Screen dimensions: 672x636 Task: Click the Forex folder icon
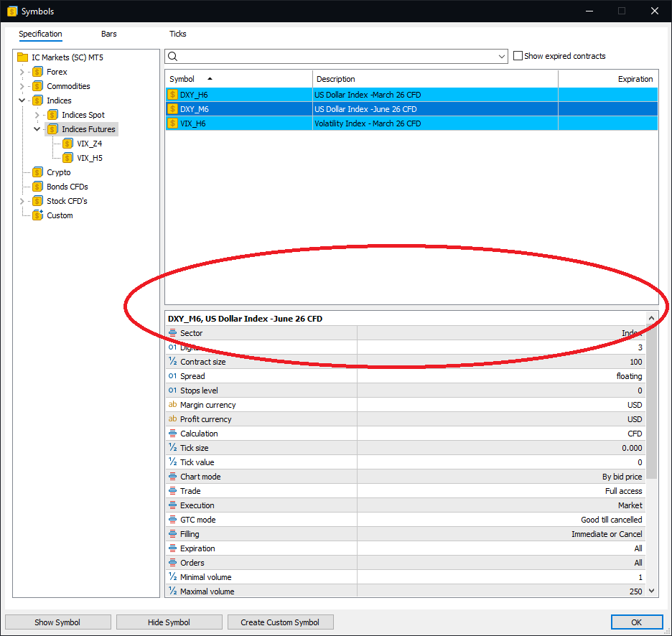[x=38, y=72]
